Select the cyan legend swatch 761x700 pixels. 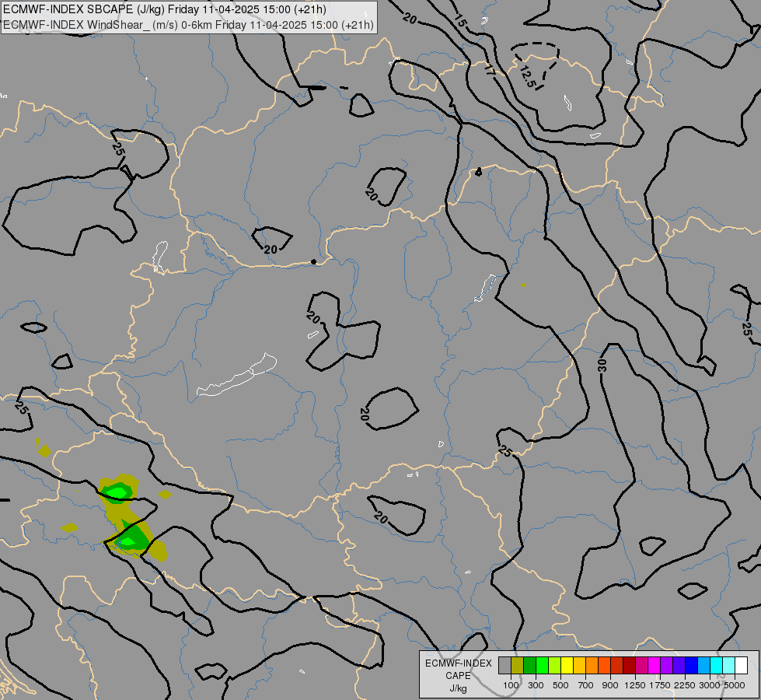coord(717,665)
